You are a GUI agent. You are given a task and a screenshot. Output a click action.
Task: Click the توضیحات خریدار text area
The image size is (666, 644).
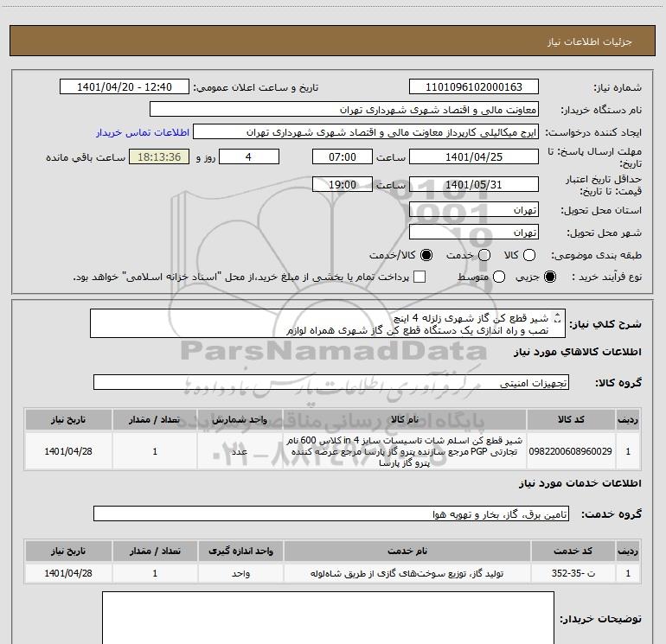328,618
